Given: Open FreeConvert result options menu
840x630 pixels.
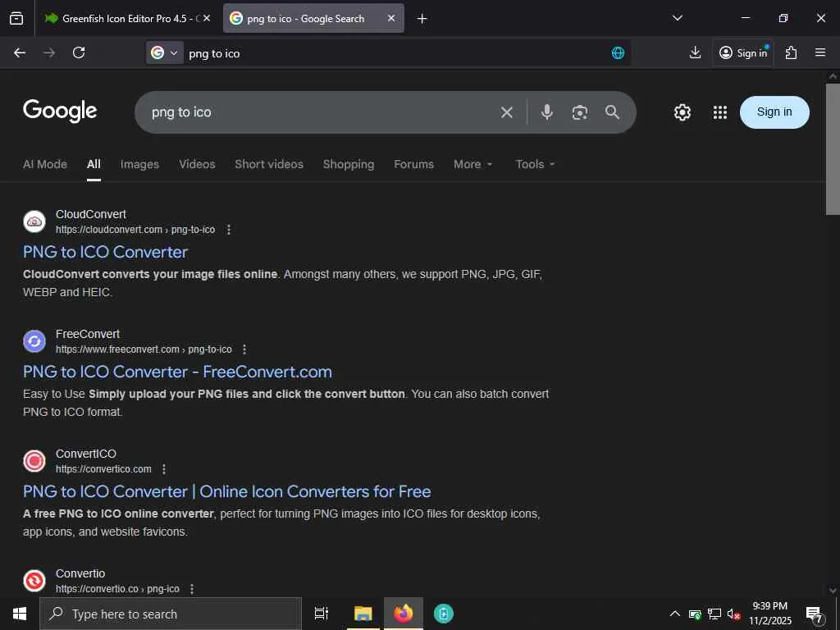Looking at the screenshot, I should pyautogui.click(x=244, y=349).
